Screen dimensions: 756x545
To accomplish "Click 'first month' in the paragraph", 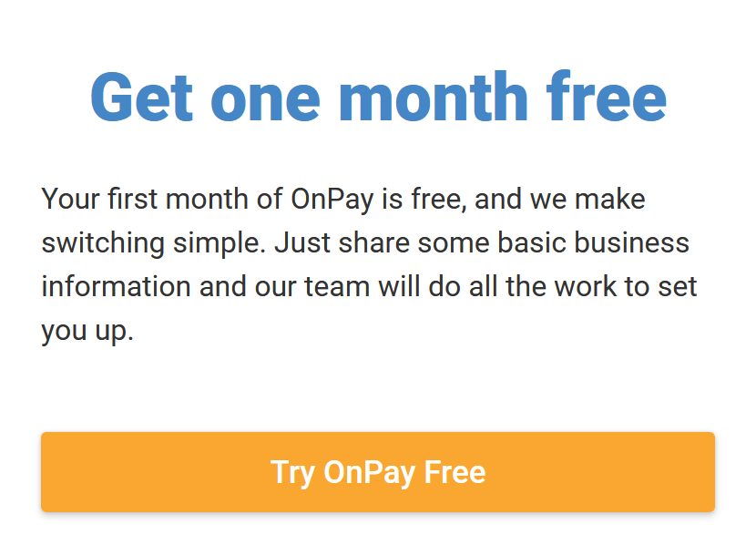I will pos(178,199).
